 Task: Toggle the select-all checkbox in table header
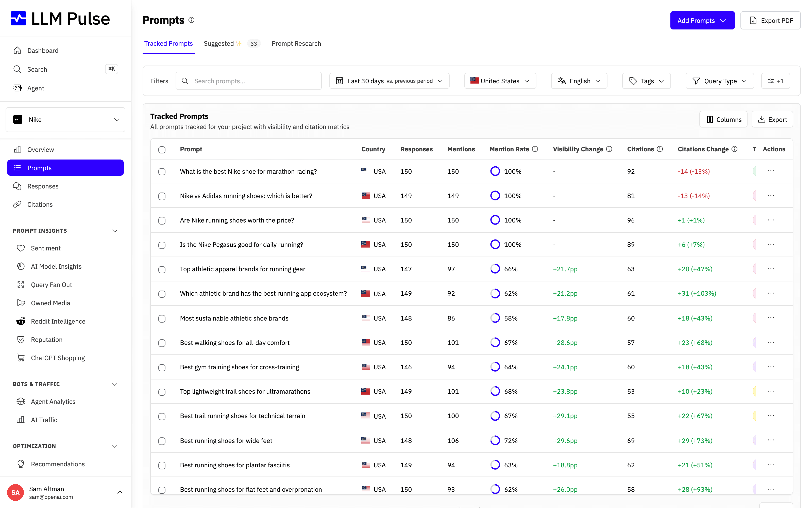point(162,150)
